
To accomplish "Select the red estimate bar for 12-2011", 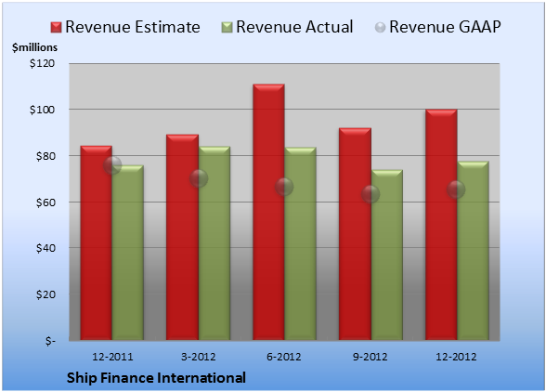I will point(97,242).
